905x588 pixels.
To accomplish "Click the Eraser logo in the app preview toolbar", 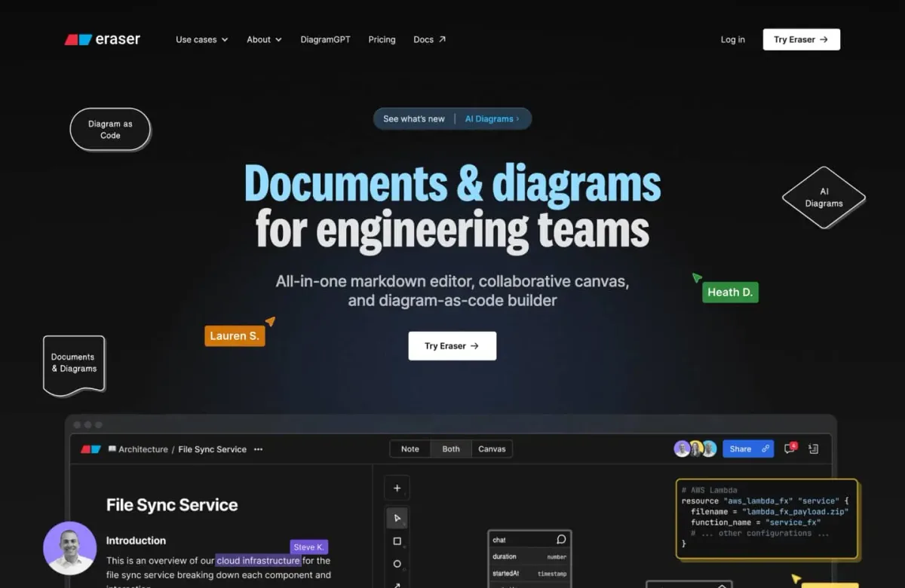I will pyautogui.click(x=90, y=449).
